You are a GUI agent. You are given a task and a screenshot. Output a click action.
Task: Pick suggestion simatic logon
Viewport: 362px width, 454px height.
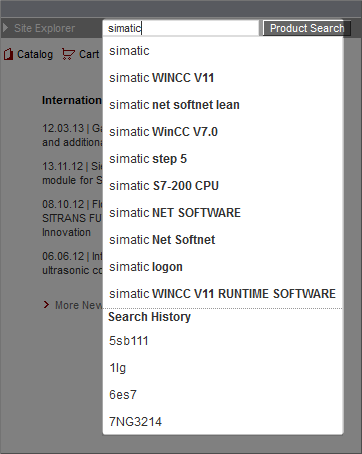pyautogui.click(x=223, y=267)
